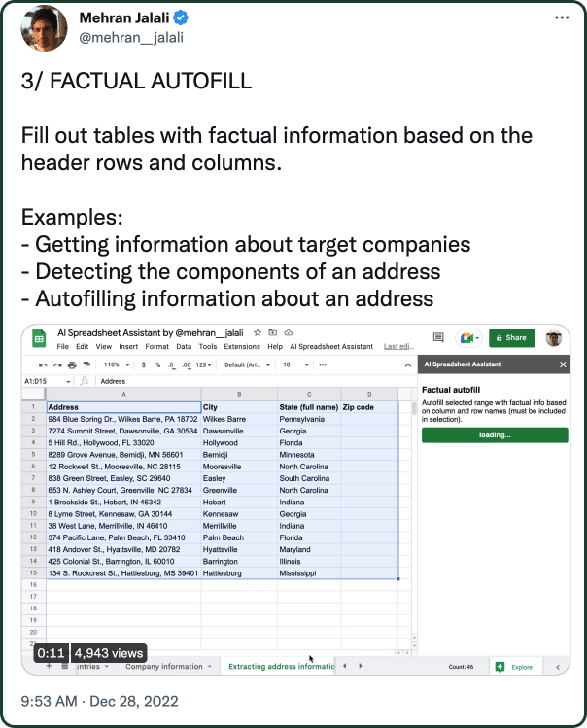Viewport: 587px width, 728px height.
Task: Open the View menu
Action: (104, 346)
